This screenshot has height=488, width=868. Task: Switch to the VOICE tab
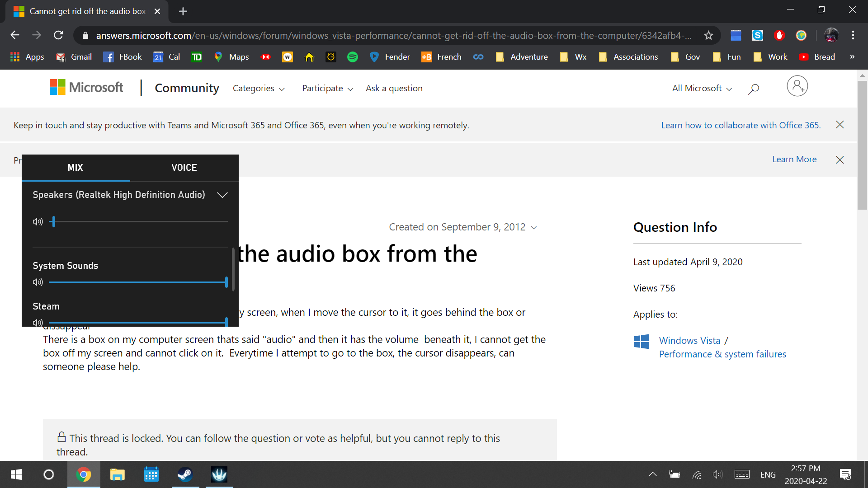pyautogui.click(x=184, y=168)
